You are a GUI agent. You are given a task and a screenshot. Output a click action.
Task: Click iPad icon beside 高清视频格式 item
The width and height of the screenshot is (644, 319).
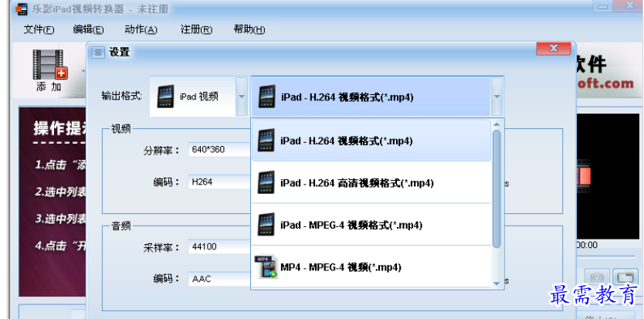pyautogui.click(x=266, y=182)
